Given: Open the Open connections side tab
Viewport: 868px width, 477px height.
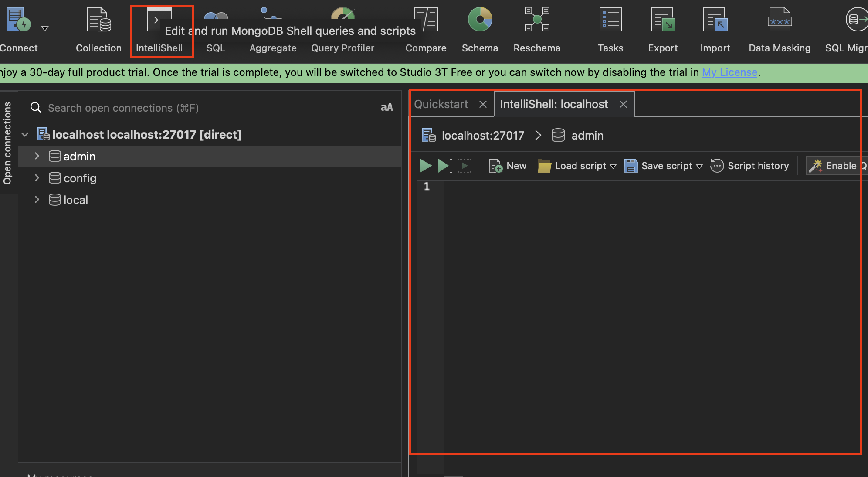Looking at the screenshot, I should click(x=7, y=143).
